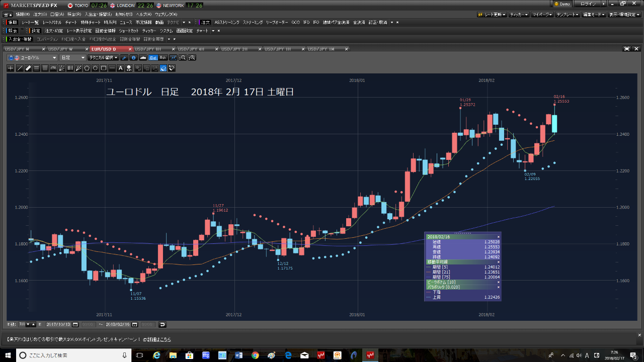This screenshot has height=362, width=644.
Task: Toggle the Bid price display
Action: coord(153,58)
